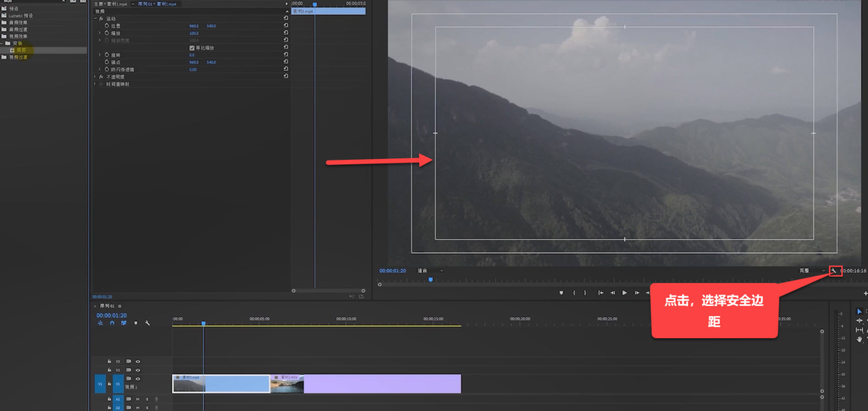This screenshot has width=868, height=411.
Task: Step forward one frame in program monitor
Action: coord(637,293)
